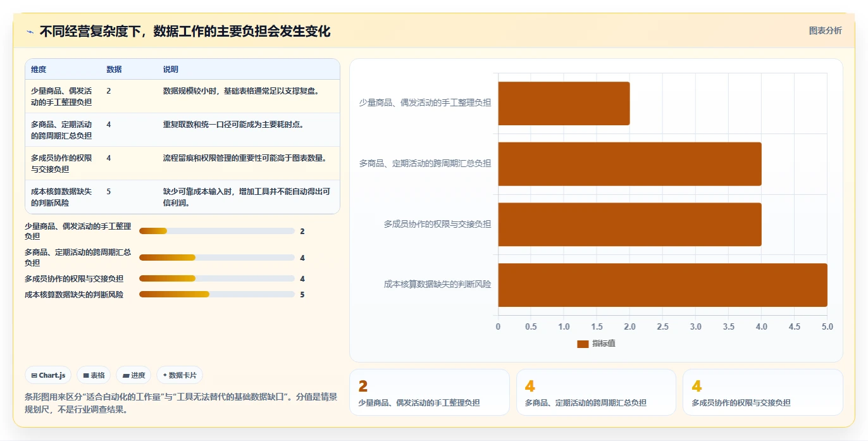Select the 表格 tag chip
Screen dimensions: 868x441
click(94, 375)
